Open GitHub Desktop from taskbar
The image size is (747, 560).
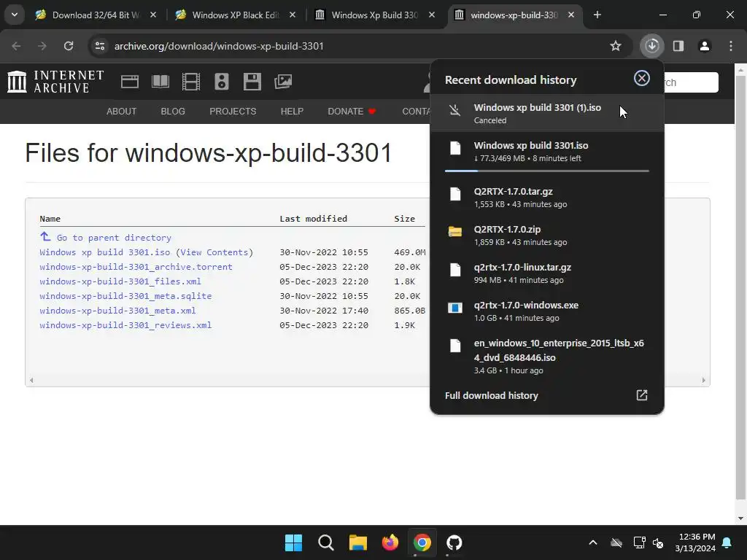(x=454, y=542)
